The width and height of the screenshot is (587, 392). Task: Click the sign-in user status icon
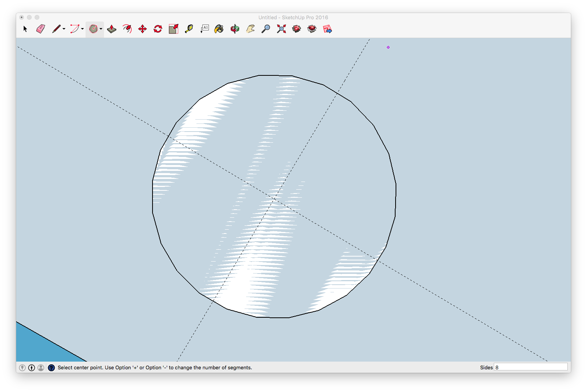[x=41, y=368]
